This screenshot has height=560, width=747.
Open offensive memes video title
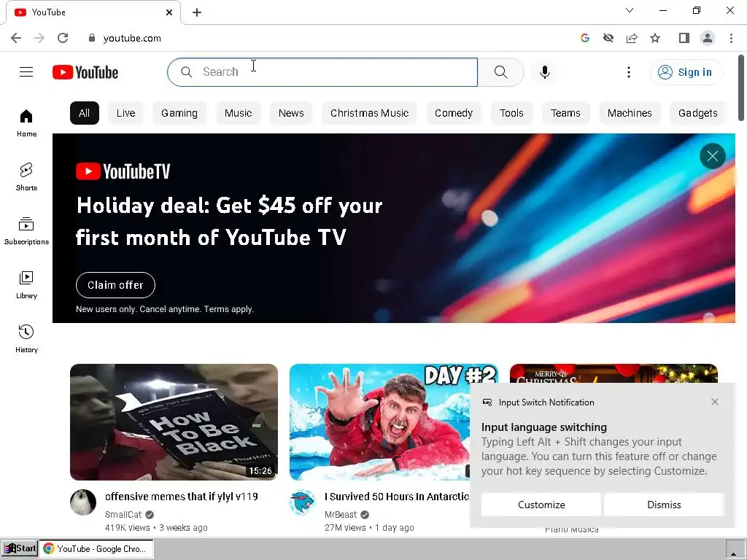tap(182, 496)
